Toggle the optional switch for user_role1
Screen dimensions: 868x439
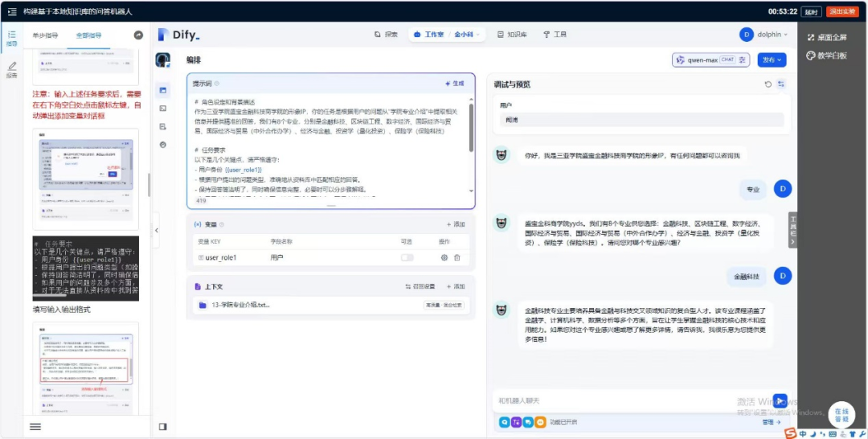(407, 257)
